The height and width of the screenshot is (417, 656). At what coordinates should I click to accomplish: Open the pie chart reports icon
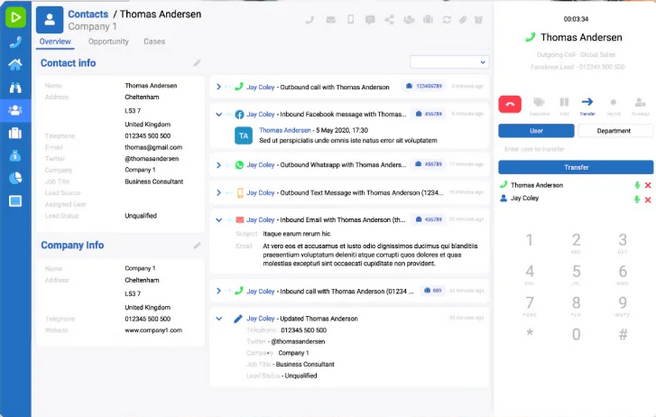15,178
